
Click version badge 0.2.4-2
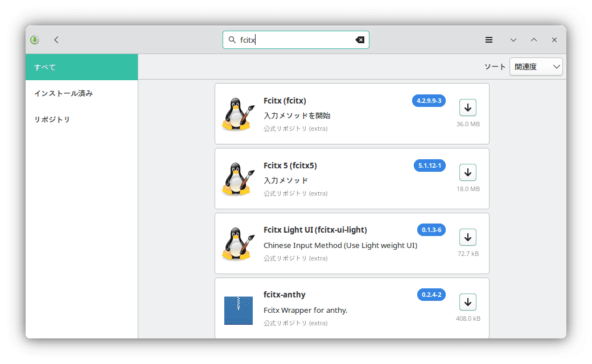pos(431,295)
